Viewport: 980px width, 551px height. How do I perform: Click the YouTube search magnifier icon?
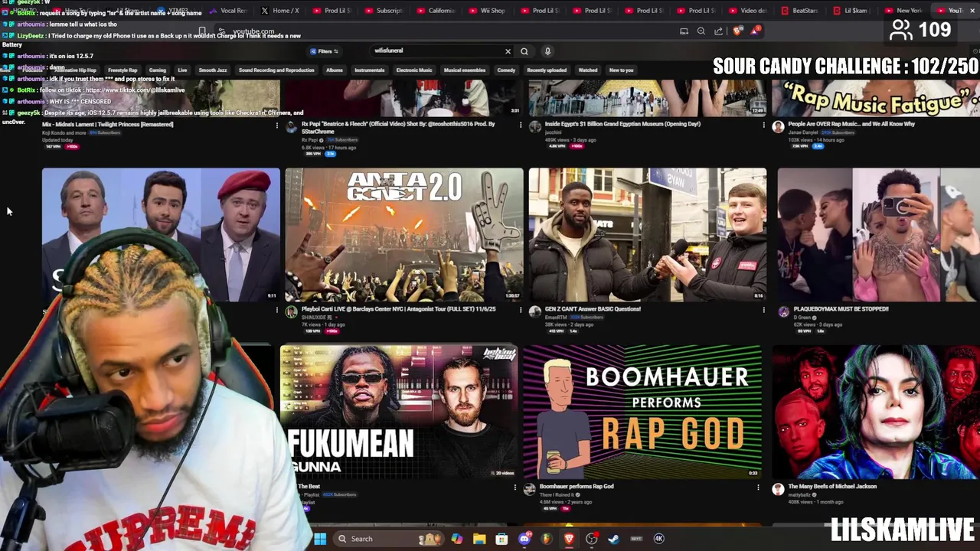pos(524,51)
